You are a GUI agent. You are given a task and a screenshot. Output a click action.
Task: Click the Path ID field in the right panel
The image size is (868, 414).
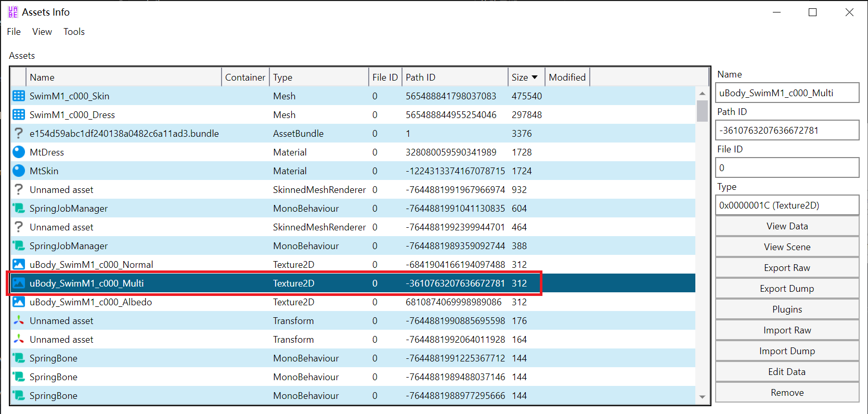(x=787, y=131)
